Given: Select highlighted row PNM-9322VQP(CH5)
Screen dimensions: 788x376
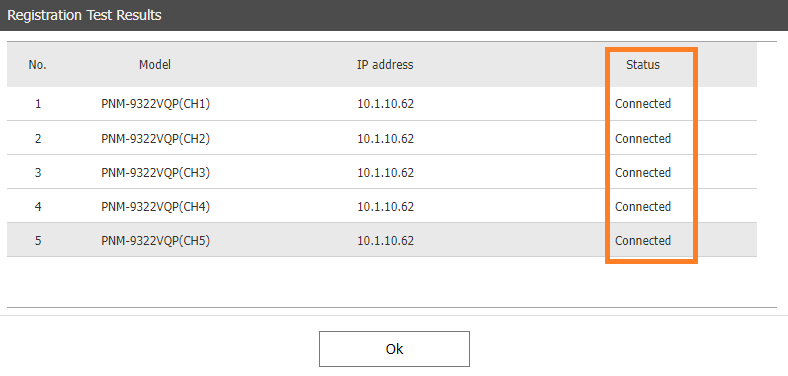Looking at the screenshot, I should 382,240.
